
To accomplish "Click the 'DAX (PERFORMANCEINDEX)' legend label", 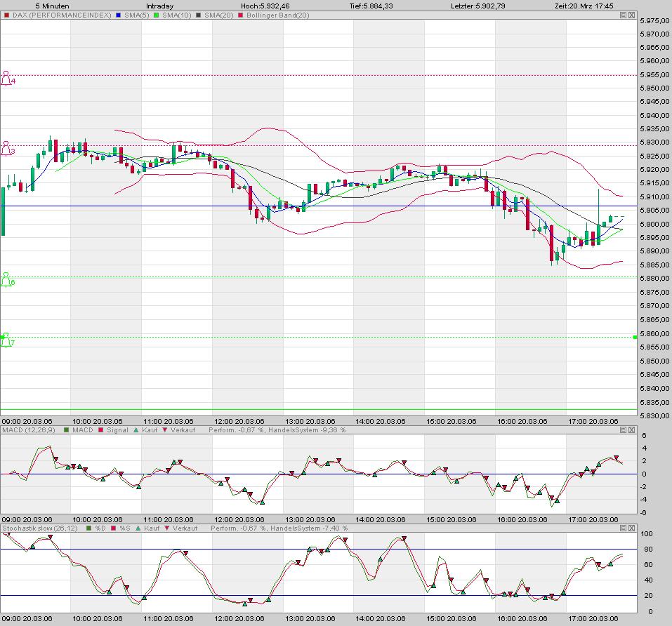I will 62,15.
